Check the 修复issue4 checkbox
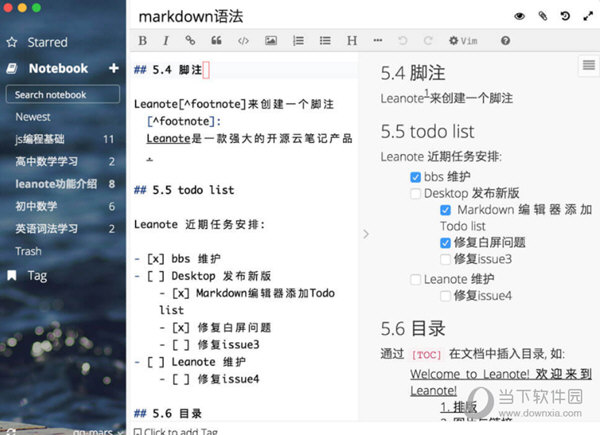600x435 pixels. tap(445, 296)
